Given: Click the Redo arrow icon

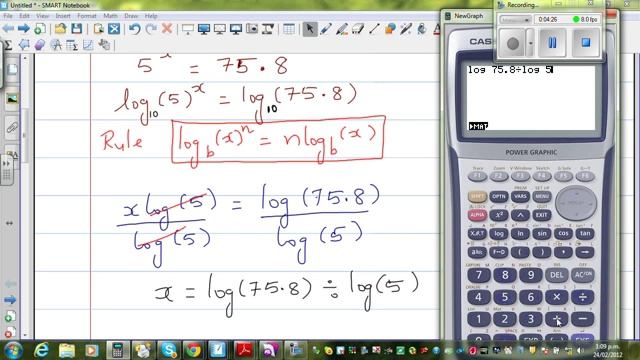Looking at the screenshot, I should tap(151, 29).
